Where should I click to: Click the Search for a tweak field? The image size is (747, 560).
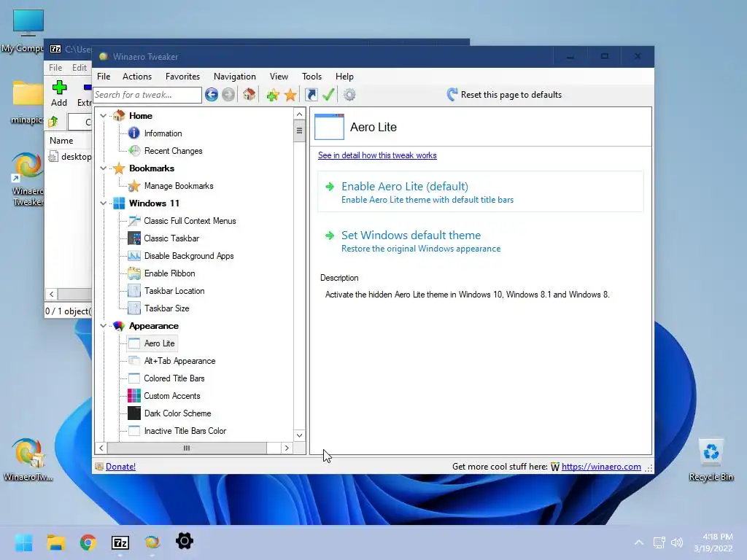click(147, 95)
